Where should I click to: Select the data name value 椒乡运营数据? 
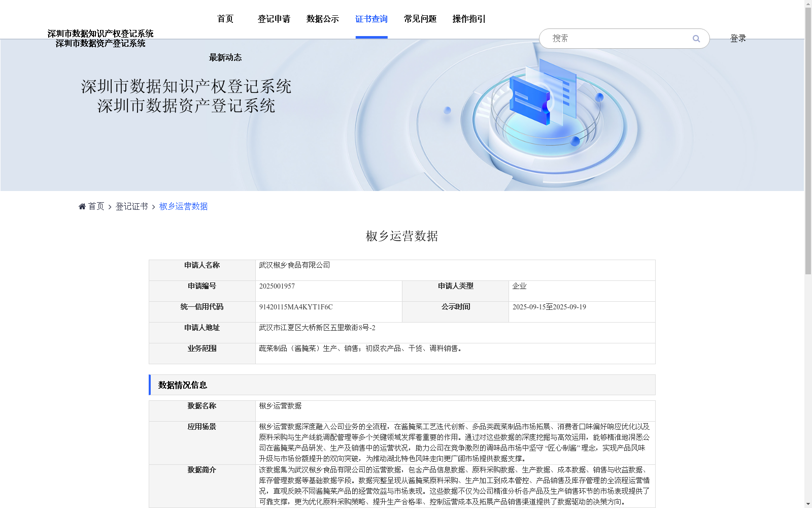(280, 406)
